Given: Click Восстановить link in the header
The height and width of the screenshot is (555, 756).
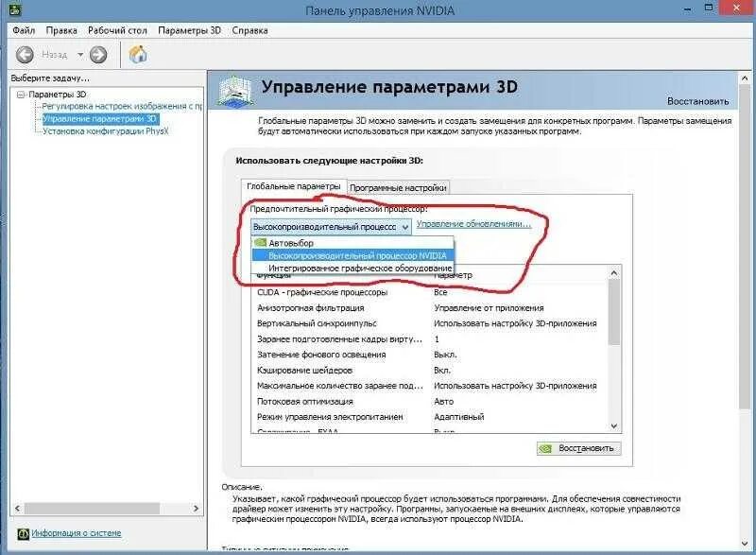Looking at the screenshot, I should click(x=697, y=101).
